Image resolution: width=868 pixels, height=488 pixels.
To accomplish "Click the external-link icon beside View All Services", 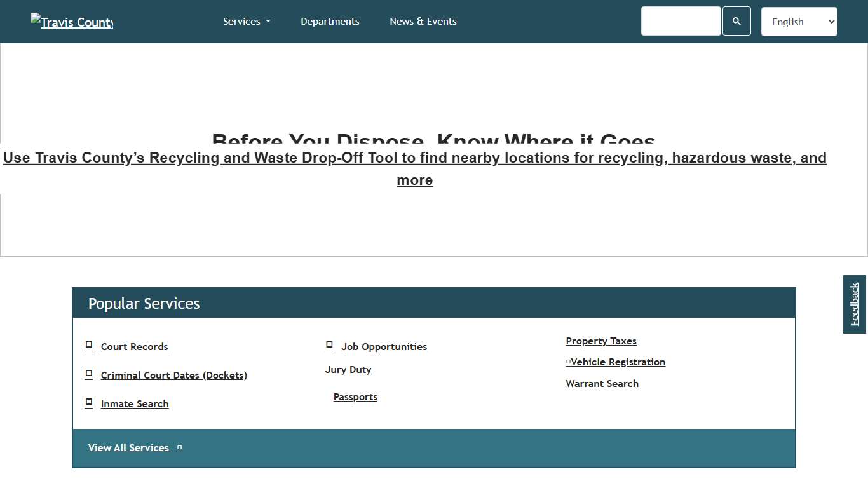I will tap(179, 447).
